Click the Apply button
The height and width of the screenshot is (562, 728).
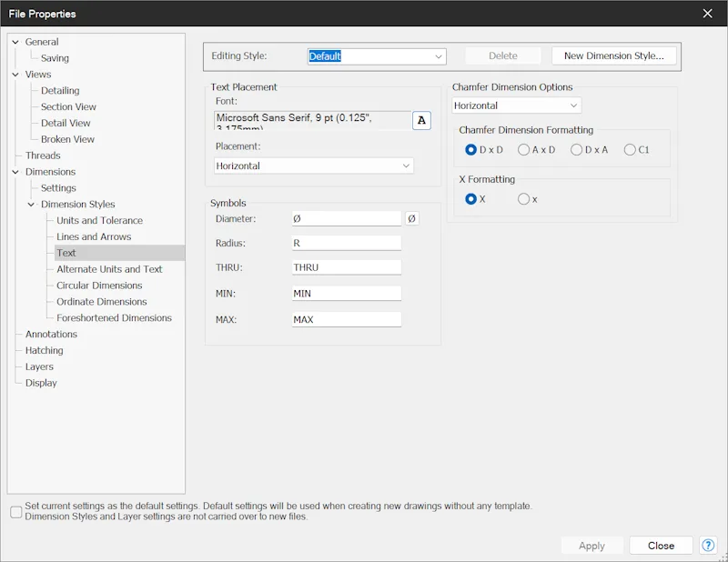coord(591,546)
